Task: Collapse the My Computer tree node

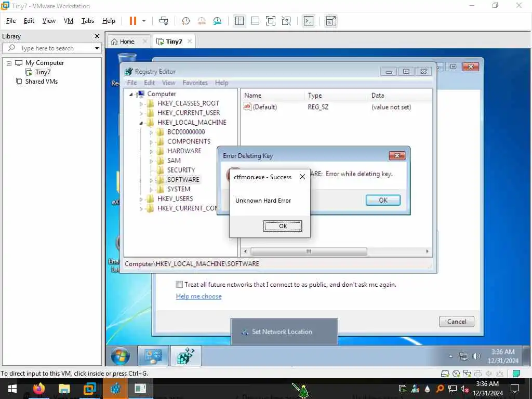Action: 9,63
